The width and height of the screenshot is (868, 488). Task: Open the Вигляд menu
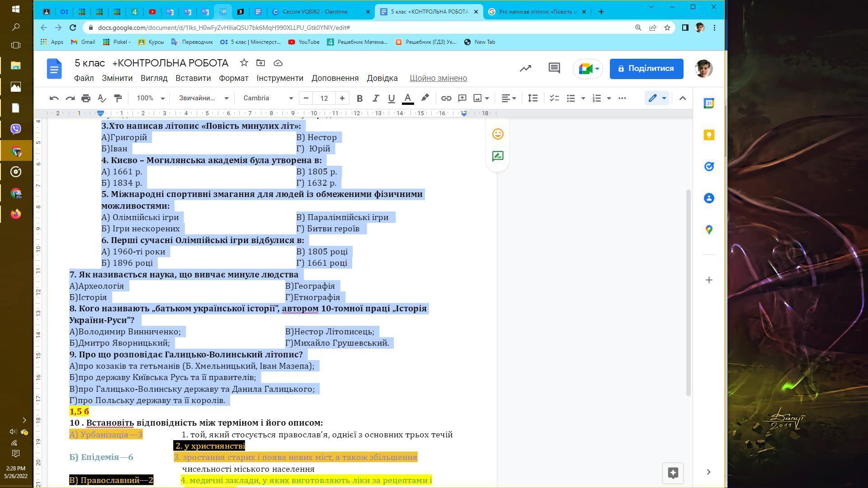154,78
